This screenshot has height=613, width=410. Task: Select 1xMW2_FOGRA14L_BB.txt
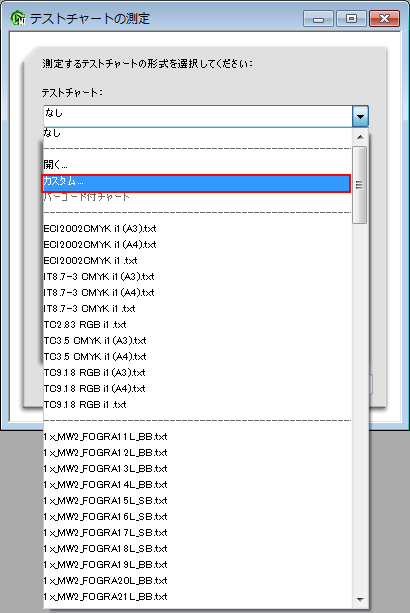pos(197,484)
